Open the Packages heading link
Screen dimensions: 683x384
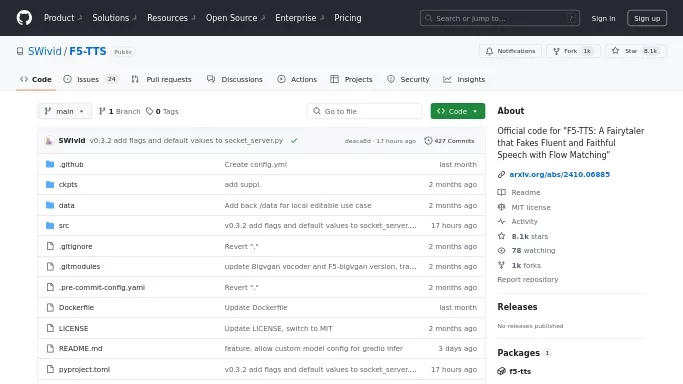(x=518, y=353)
